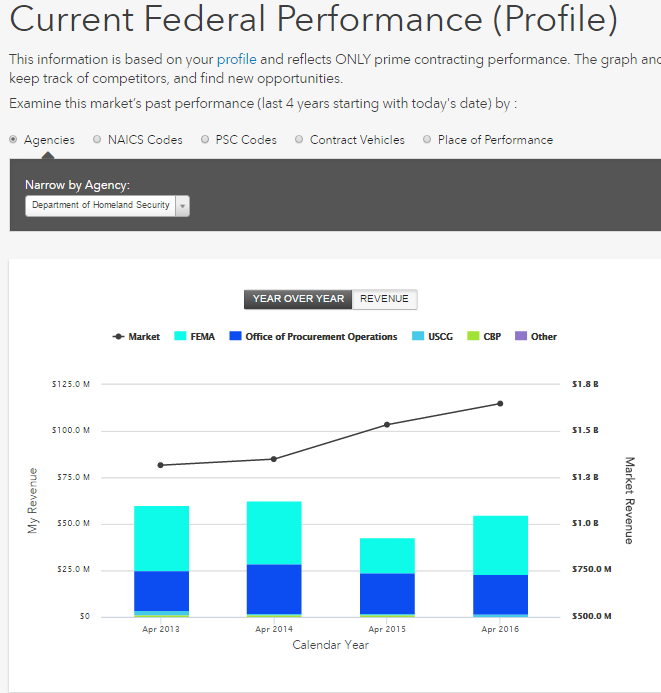Toggle the USCG legend swatch
This screenshot has height=693, width=661.
pos(418,336)
